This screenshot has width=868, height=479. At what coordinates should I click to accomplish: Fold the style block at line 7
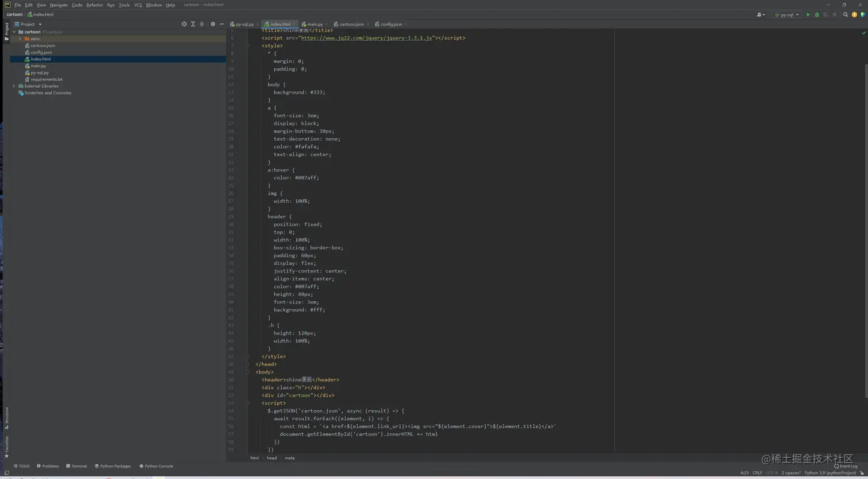tap(247, 45)
